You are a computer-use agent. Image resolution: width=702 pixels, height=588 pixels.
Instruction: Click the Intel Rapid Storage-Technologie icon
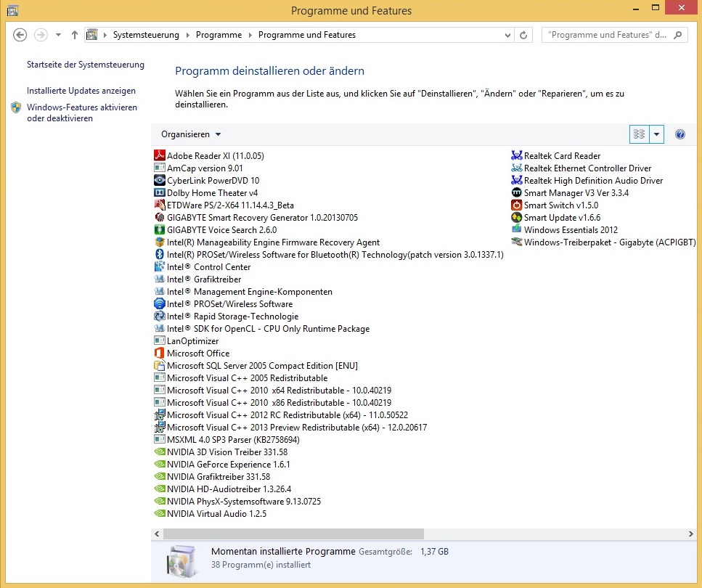[x=160, y=316]
